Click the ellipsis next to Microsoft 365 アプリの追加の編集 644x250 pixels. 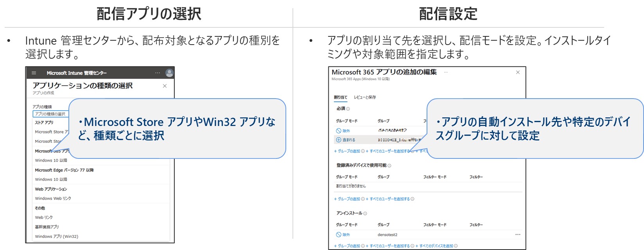tap(446, 72)
